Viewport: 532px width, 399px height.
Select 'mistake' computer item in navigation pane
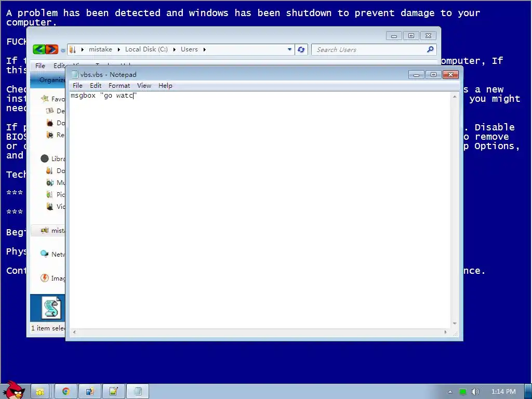click(x=48, y=230)
